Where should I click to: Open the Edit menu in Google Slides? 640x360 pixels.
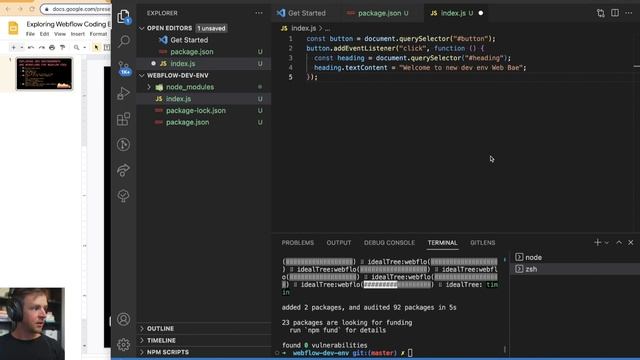(x=44, y=34)
